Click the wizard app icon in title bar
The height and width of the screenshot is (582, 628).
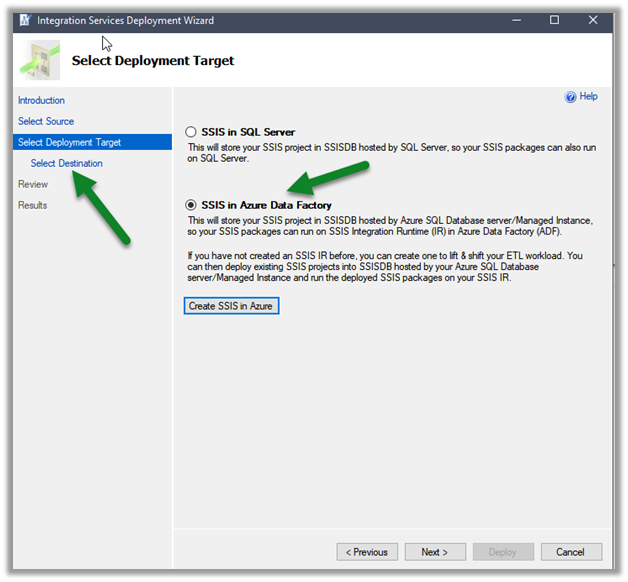(x=22, y=20)
